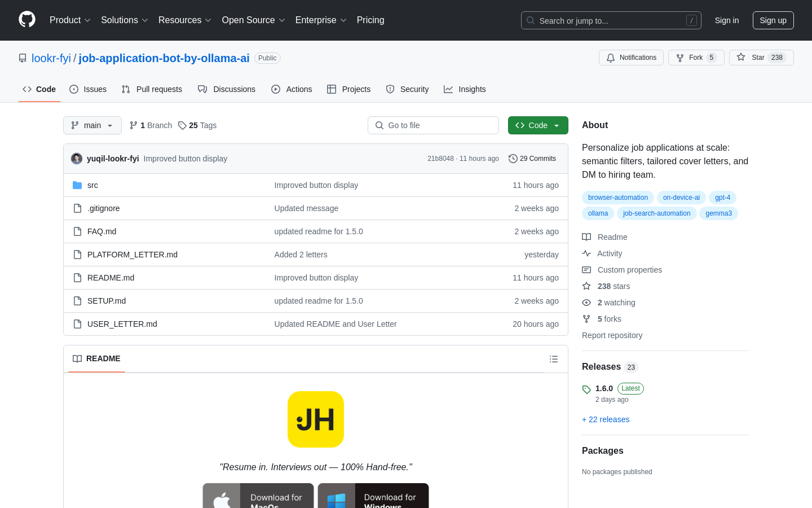Select the gemma3 topic tag

point(719,213)
